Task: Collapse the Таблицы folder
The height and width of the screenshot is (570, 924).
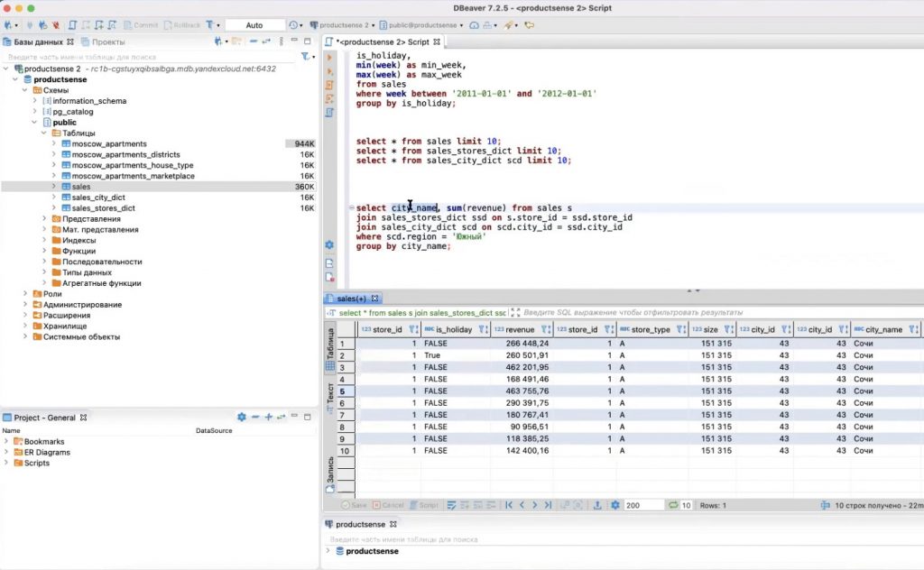Action: (44, 133)
